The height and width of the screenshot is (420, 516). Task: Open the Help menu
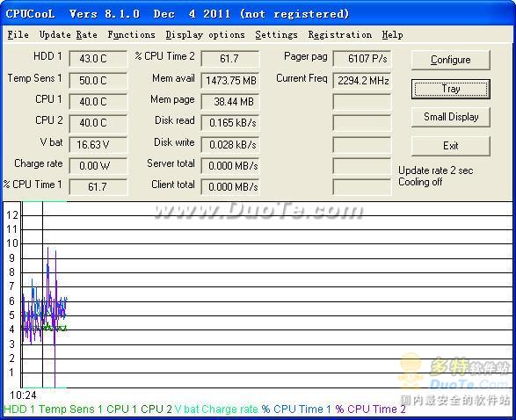pyautogui.click(x=392, y=34)
